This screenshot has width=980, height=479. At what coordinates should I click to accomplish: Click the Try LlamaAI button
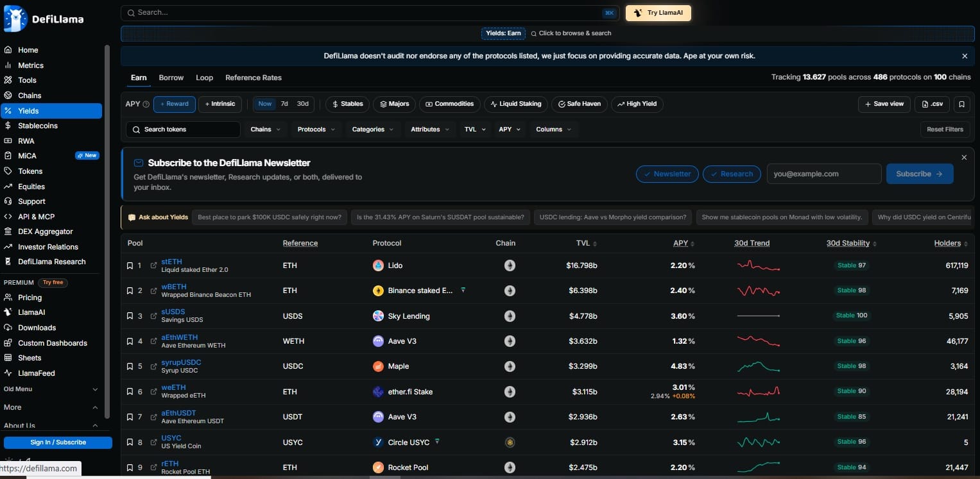658,13
